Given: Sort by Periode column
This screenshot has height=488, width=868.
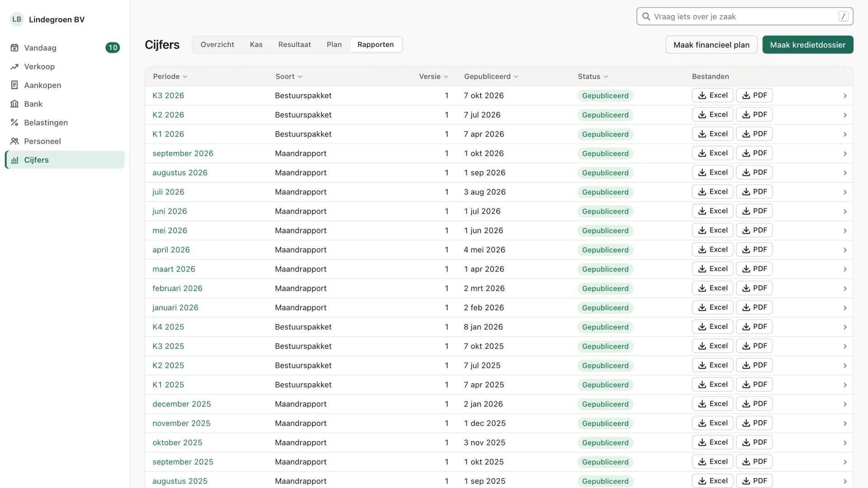Looking at the screenshot, I should (170, 76).
